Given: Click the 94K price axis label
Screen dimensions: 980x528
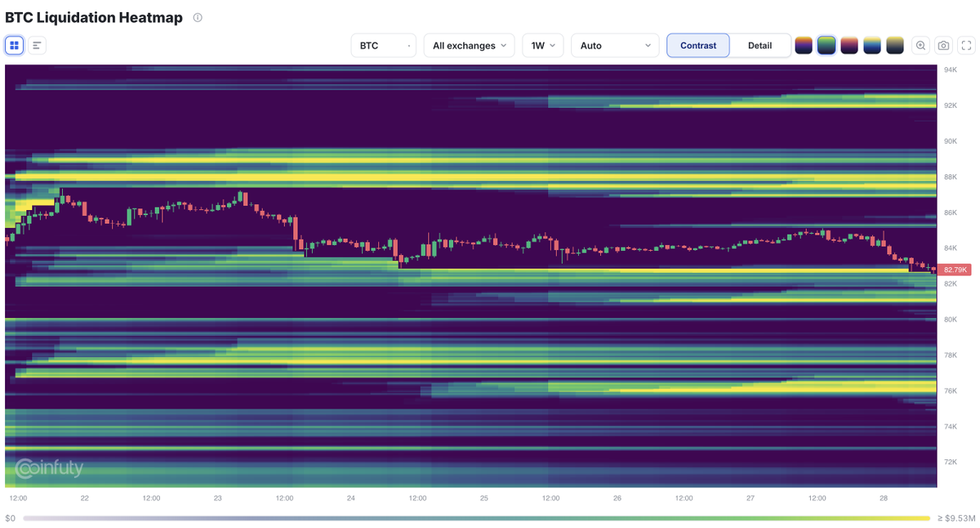Looking at the screenshot, I should tap(951, 69).
